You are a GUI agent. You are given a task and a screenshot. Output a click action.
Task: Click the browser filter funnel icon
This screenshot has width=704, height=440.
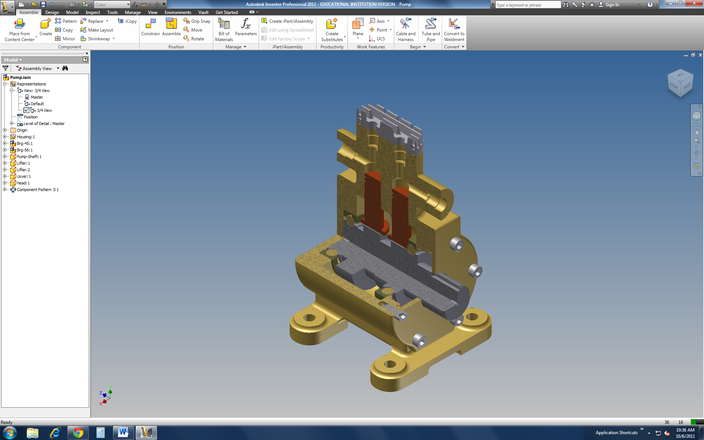point(5,68)
